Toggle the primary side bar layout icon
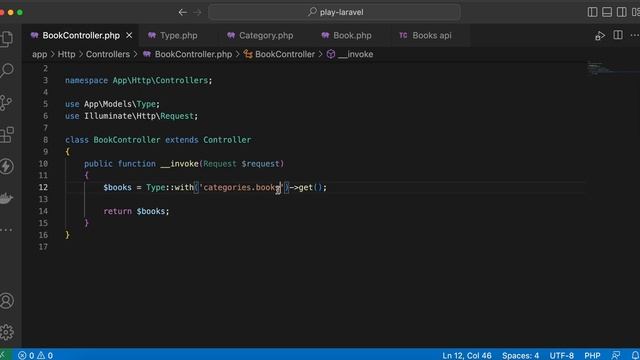Viewport: 640px width, 360px height. 592,12
